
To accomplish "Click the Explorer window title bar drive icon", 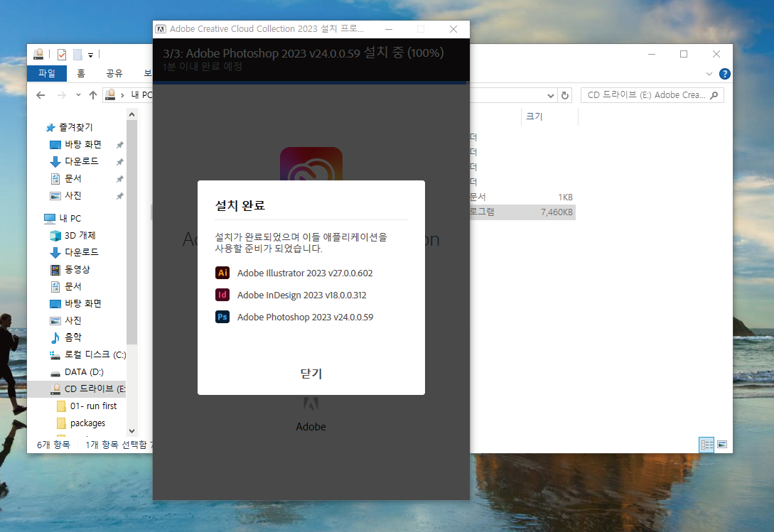I will coord(38,54).
